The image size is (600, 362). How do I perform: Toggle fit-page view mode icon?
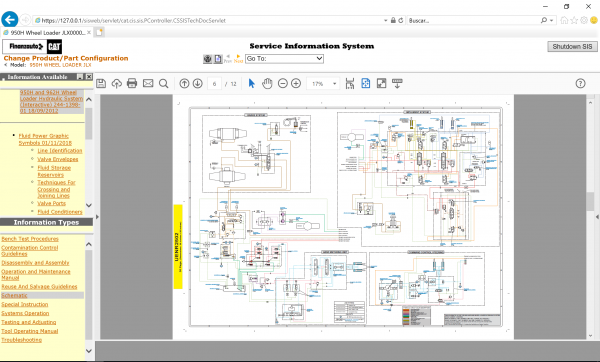(366, 83)
